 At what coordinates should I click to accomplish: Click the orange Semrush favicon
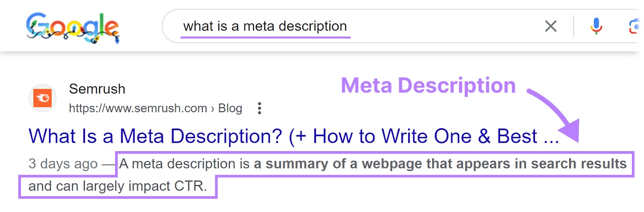click(x=42, y=98)
